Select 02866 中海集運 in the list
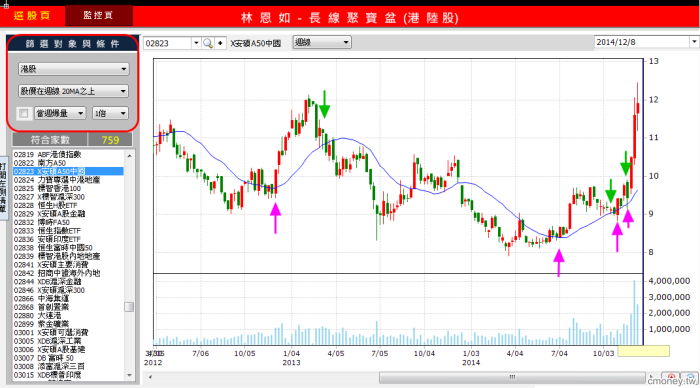The image size is (700, 388). (68, 299)
